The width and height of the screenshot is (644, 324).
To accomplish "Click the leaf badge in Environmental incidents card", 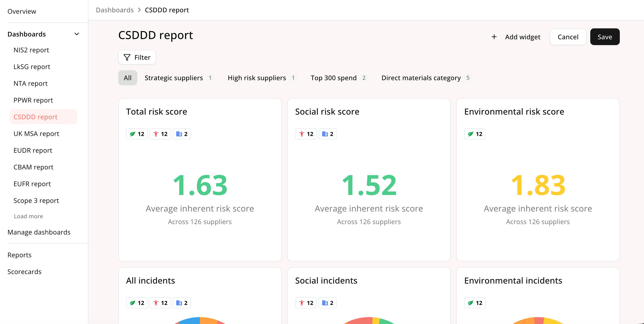I will point(475,303).
